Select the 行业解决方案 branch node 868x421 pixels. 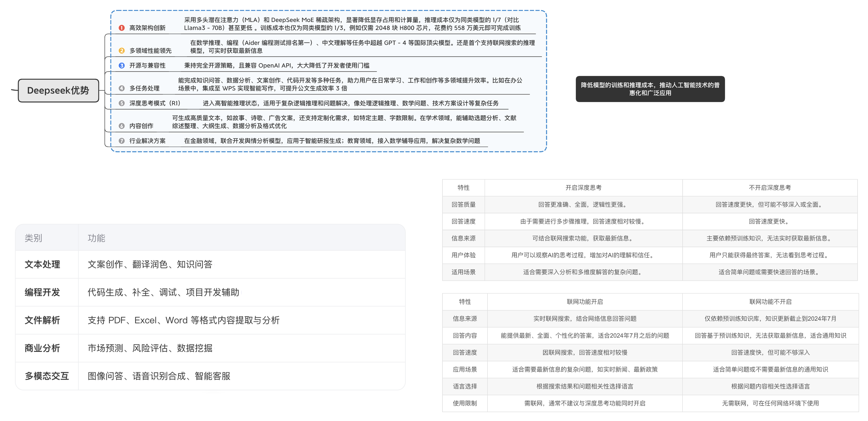[147, 141]
